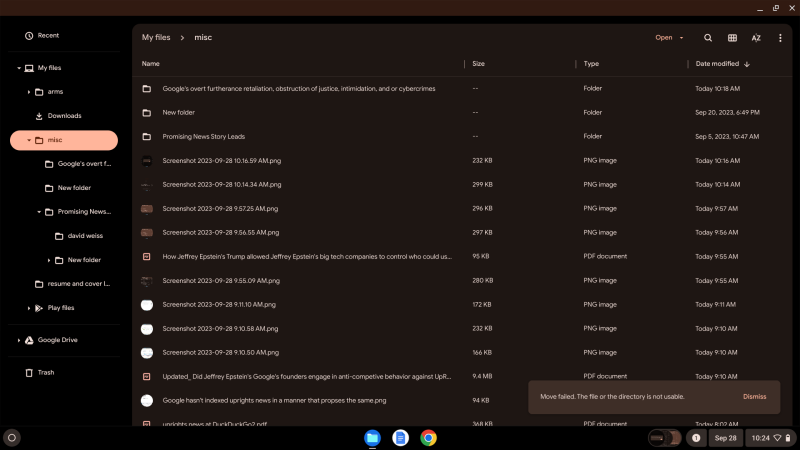
Task: Open Google Docs from the shelf
Action: click(x=400, y=438)
